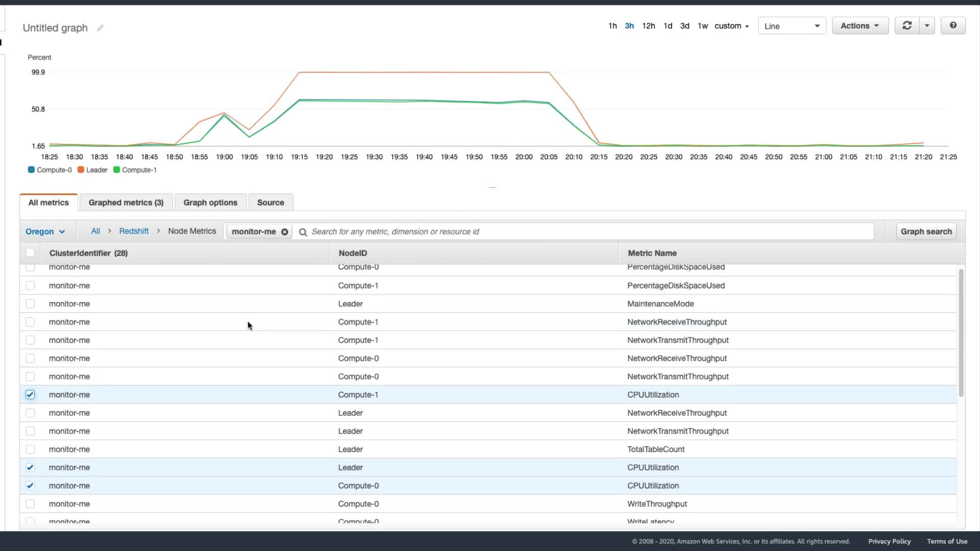Click the magnifier search icon
980x551 pixels.
[x=303, y=232]
